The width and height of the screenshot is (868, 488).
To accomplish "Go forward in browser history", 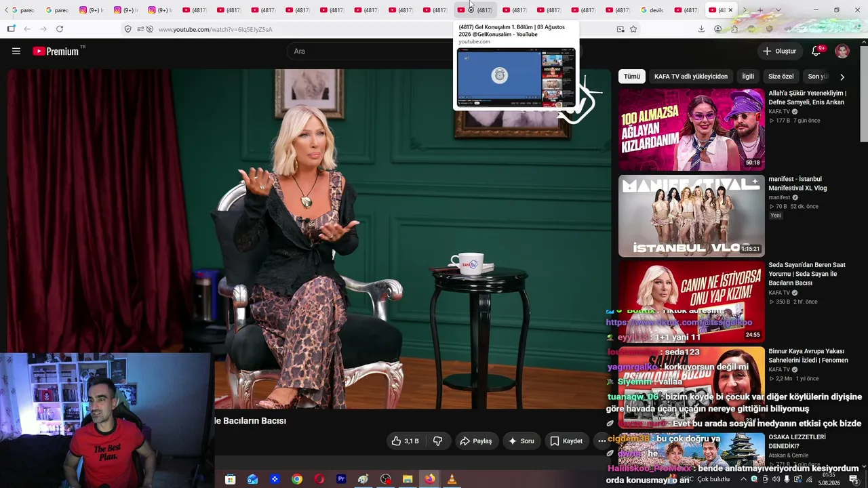I will 43,29.
